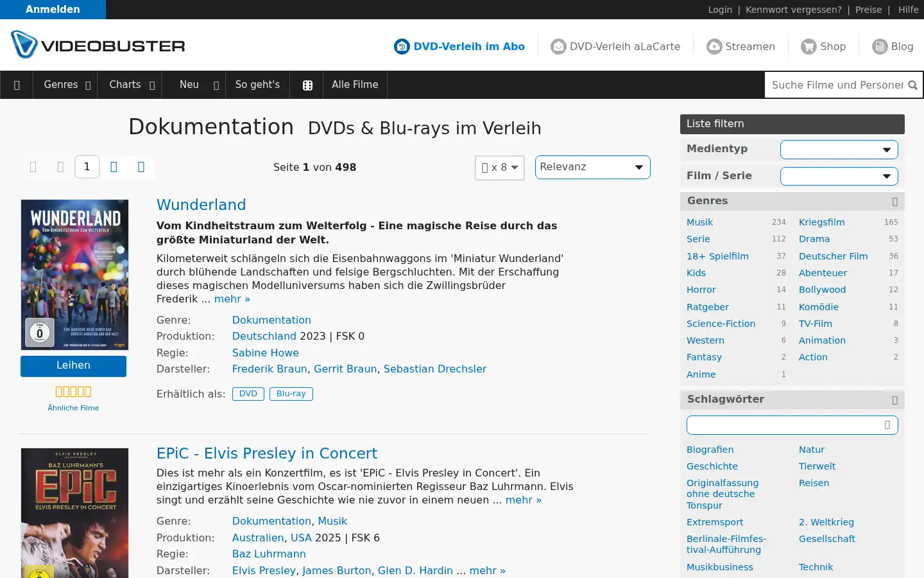Filter by Science-Fiction genre
This screenshot has width=924, height=578.
721,324
